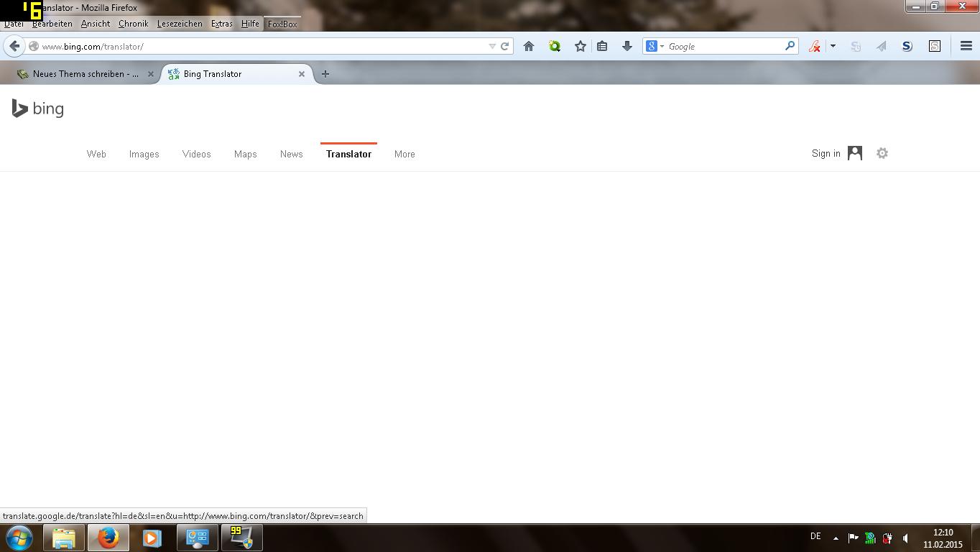The width and height of the screenshot is (980, 552).
Task: Open the Firefox home page icon
Action: [529, 46]
